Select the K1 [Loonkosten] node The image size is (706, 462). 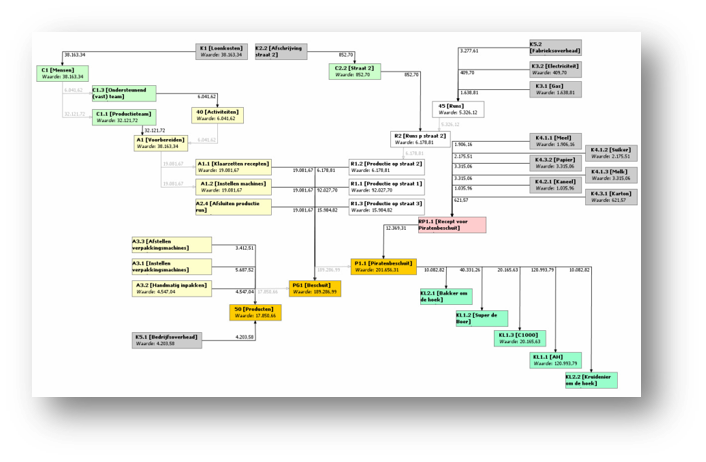(222, 51)
